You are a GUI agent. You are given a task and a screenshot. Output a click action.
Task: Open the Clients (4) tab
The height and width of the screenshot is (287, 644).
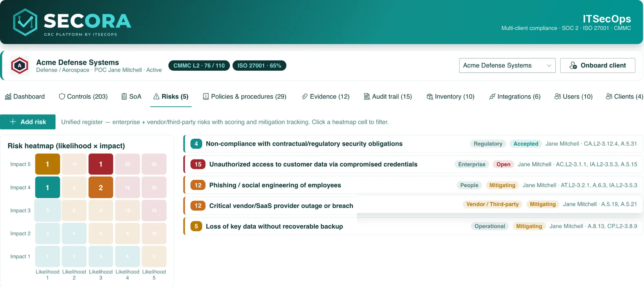pyautogui.click(x=624, y=96)
